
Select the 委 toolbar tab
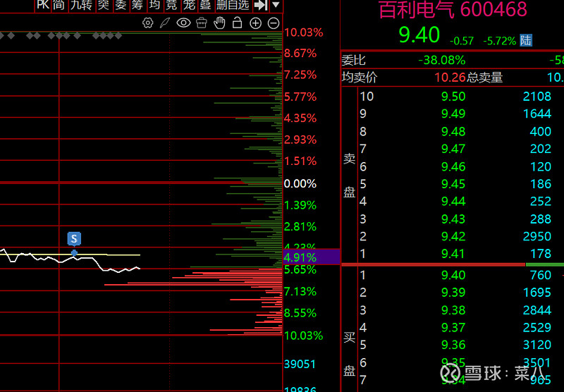coord(121,5)
